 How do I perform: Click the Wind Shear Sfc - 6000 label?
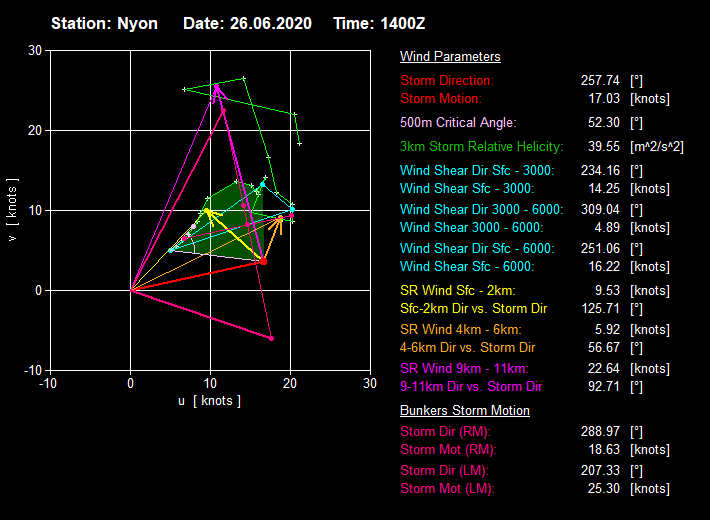tap(467, 266)
